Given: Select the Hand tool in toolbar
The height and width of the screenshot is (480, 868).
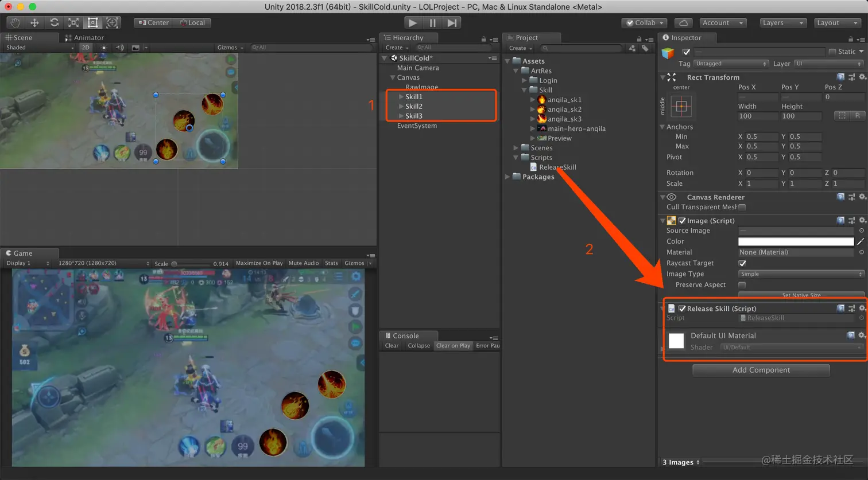Looking at the screenshot, I should pyautogui.click(x=15, y=22).
